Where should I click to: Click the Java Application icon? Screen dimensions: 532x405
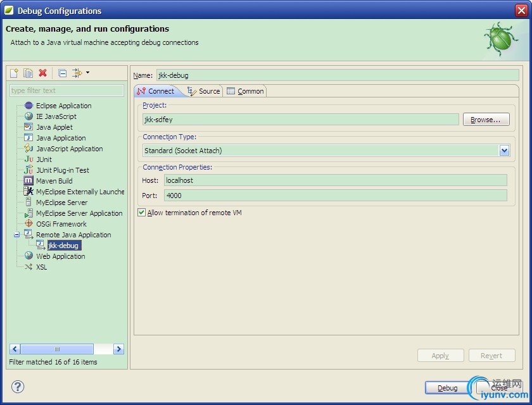click(28, 138)
